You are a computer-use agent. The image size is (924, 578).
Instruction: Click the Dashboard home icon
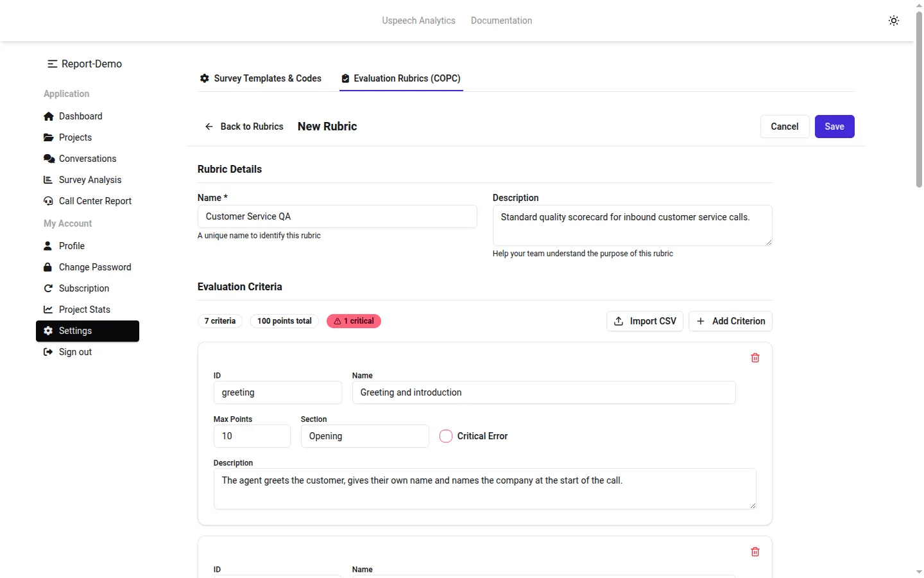point(49,116)
